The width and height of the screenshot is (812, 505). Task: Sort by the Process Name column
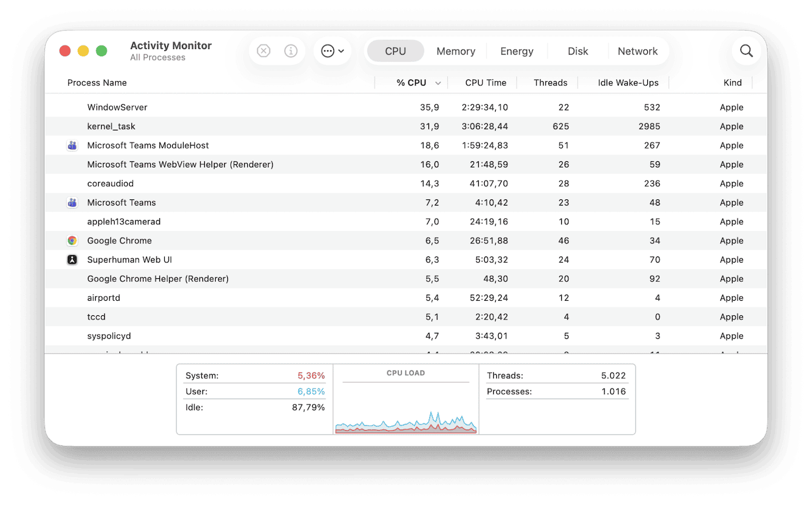click(97, 83)
